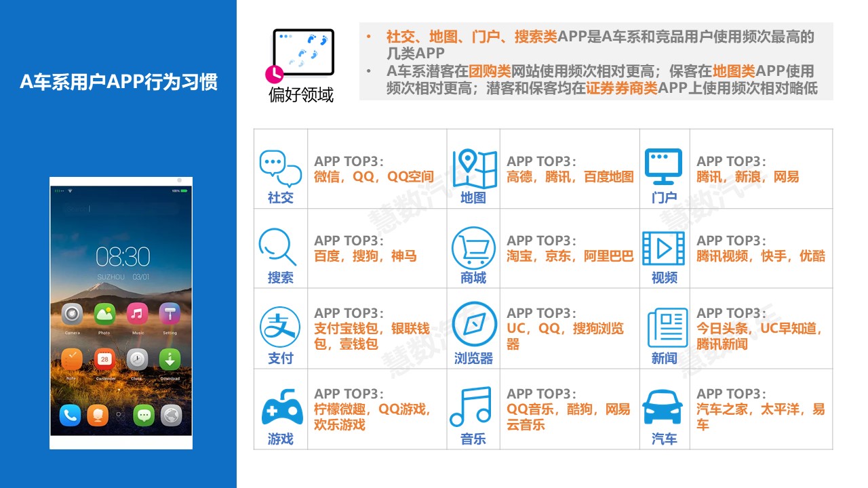Open the Download app on the phone

tap(170, 359)
